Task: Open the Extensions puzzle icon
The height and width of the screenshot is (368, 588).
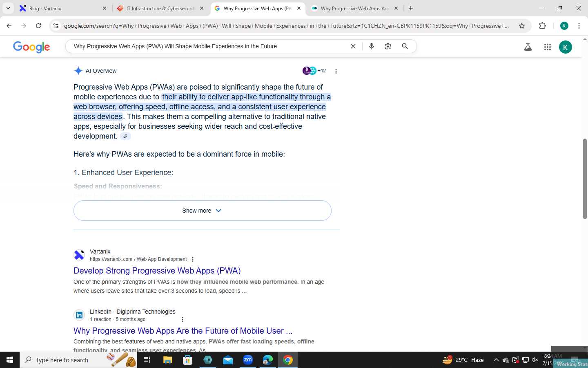Action: click(x=542, y=26)
